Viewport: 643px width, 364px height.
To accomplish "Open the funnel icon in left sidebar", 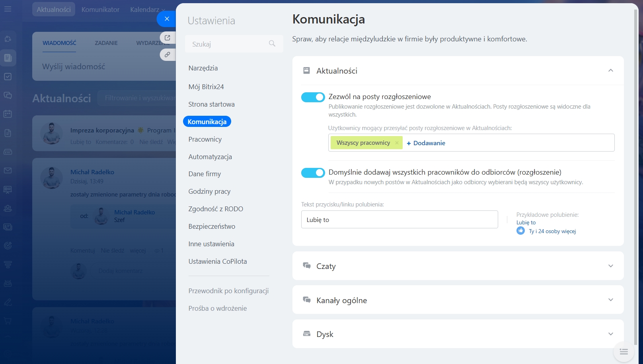I will (8, 265).
